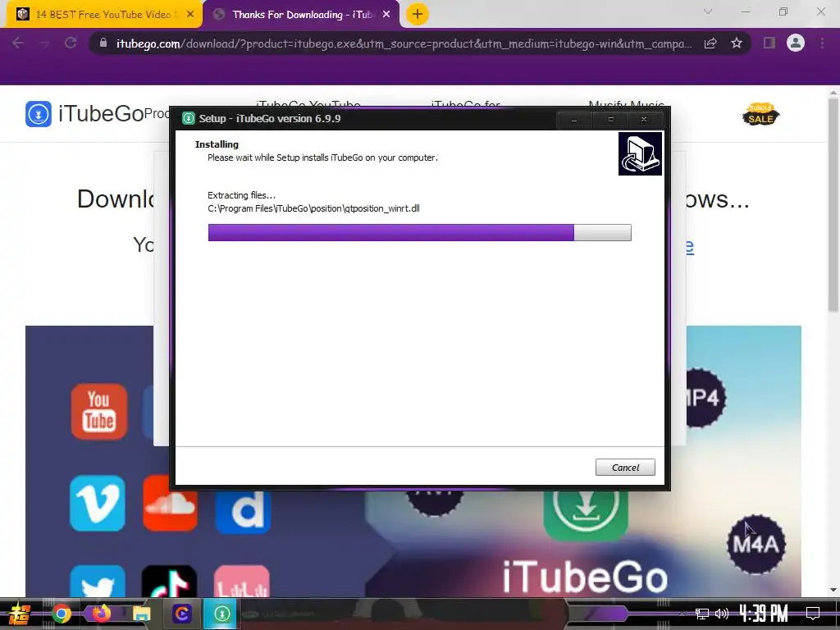Close the Thanks For Downloading tab
Viewport: 840px width, 630px height.
(x=386, y=15)
